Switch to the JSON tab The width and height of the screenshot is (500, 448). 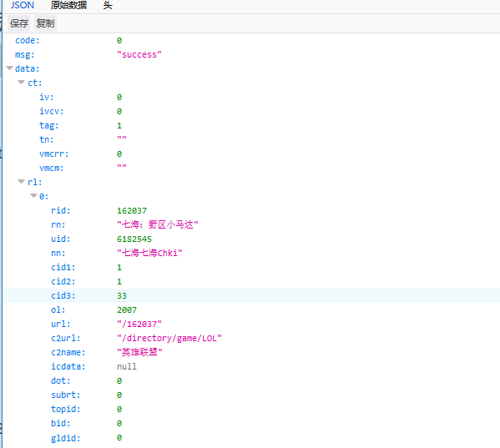pyautogui.click(x=23, y=5)
